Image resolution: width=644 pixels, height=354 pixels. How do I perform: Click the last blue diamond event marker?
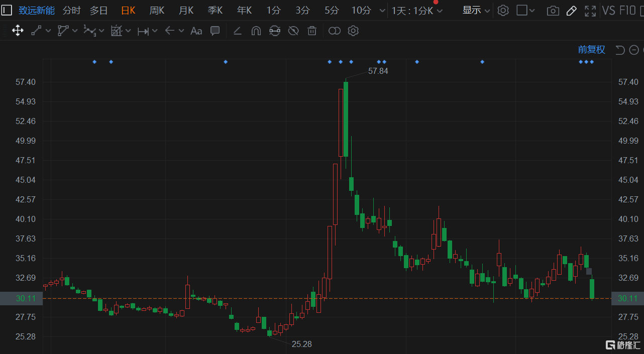coord(592,62)
